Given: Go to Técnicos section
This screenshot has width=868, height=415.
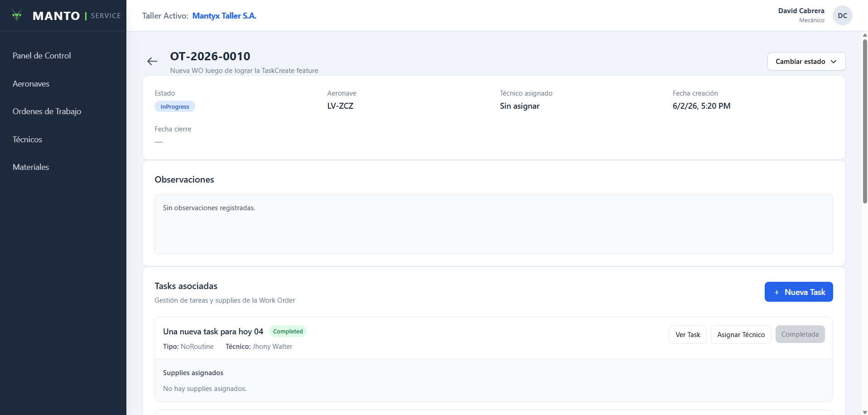Looking at the screenshot, I should (x=27, y=140).
